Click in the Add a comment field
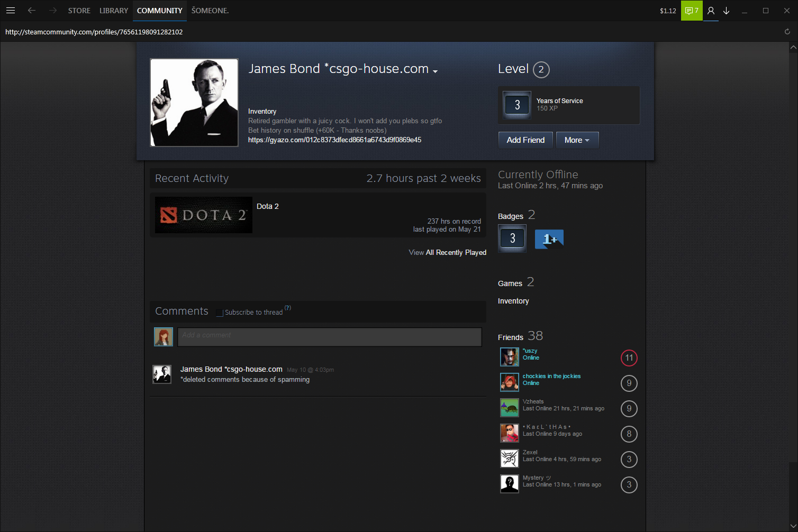The width and height of the screenshot is (798, 532). (x=329, y=337)
